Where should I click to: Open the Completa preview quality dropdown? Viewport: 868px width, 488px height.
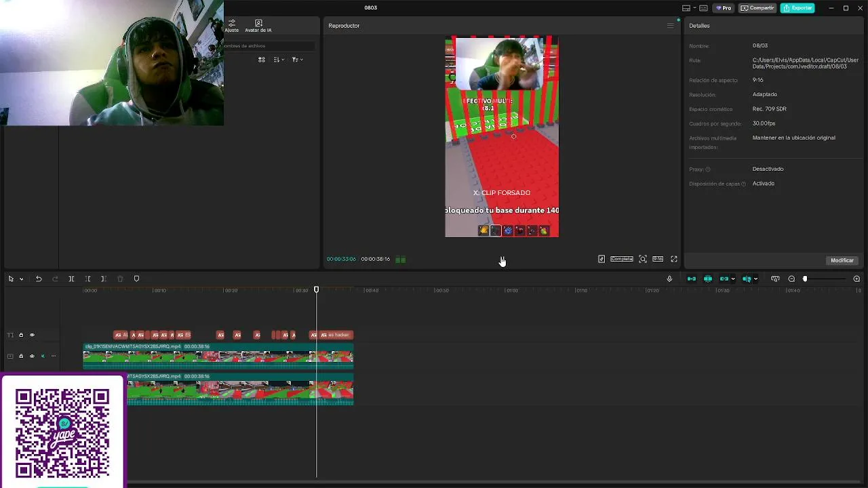(622, 259)
